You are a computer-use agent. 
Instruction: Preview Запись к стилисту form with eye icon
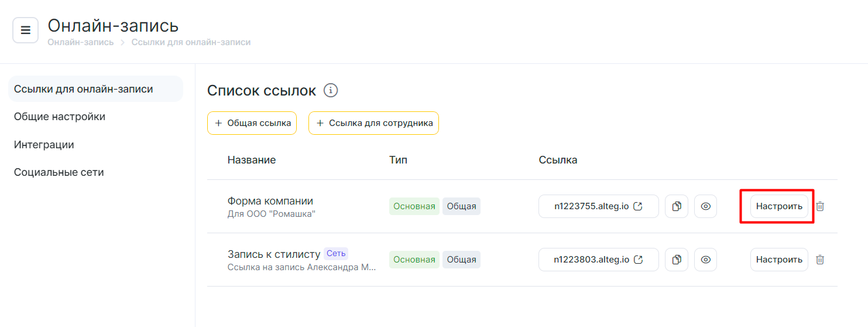[x=705, y=260]
